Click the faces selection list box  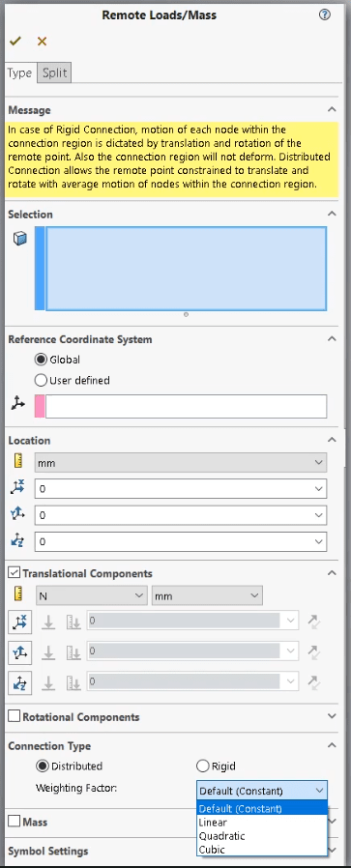point(186,269)
